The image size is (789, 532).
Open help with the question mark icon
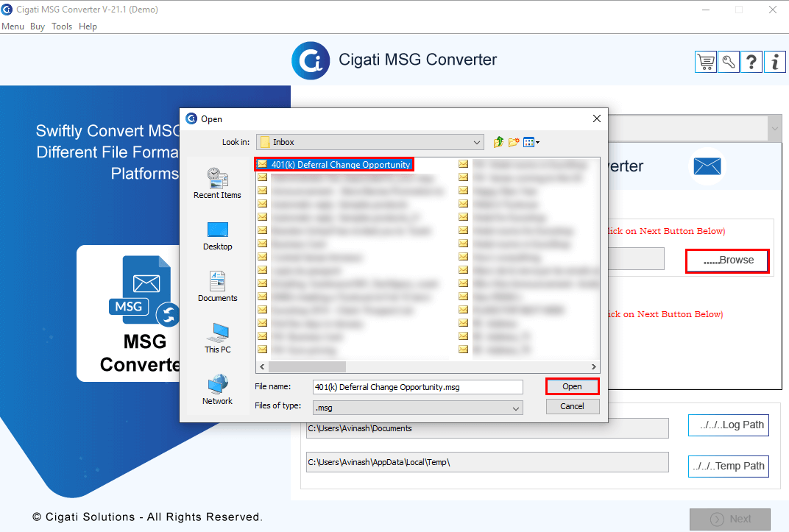(x=751, y=62)
